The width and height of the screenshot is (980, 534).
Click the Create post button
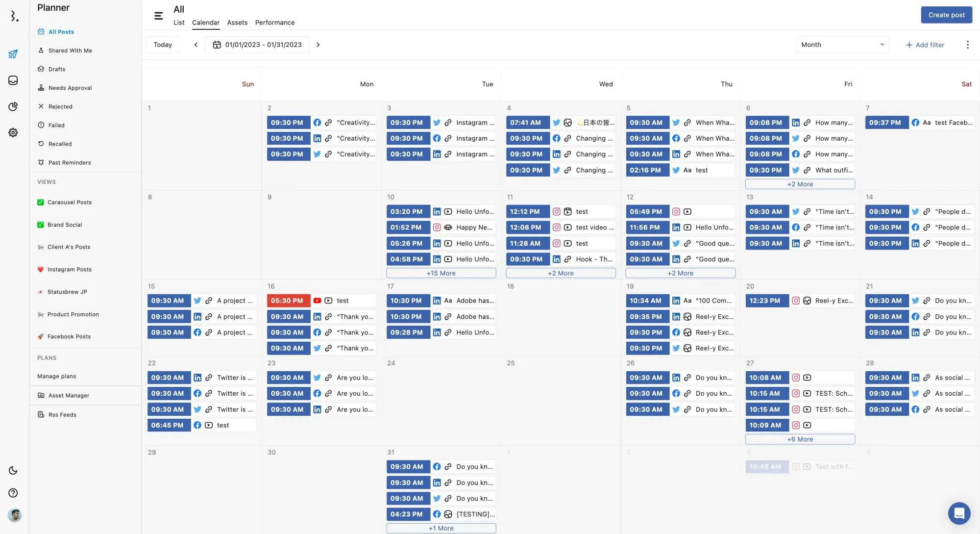pyautogui.click(x=946, y=15)
